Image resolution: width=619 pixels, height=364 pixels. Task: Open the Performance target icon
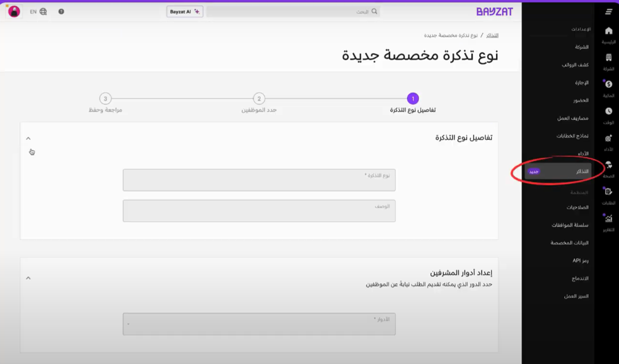pos(608,139)
